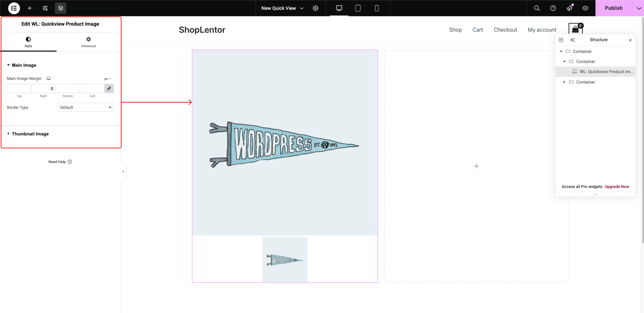Image resolution: width=644 pixels, height=313 pixels.
Task: Select the pennant thumbnail below the main image
Action: coord(285,259)
